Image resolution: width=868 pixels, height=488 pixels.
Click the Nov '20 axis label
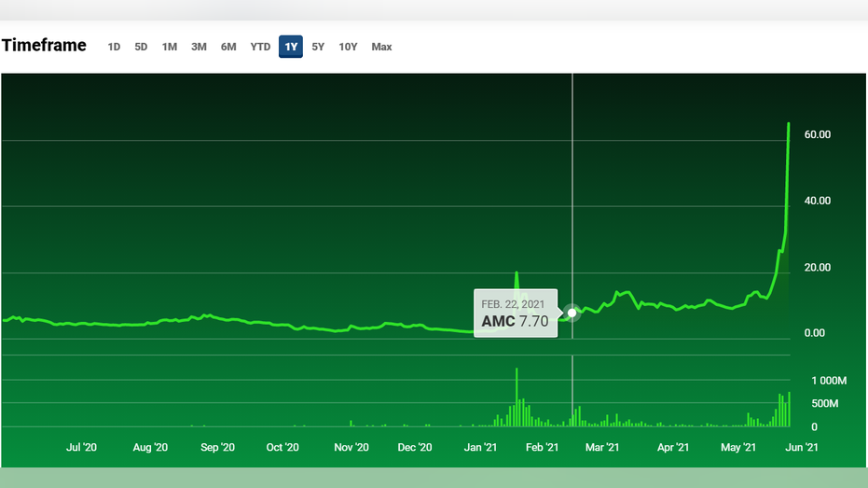coord(351,447)
